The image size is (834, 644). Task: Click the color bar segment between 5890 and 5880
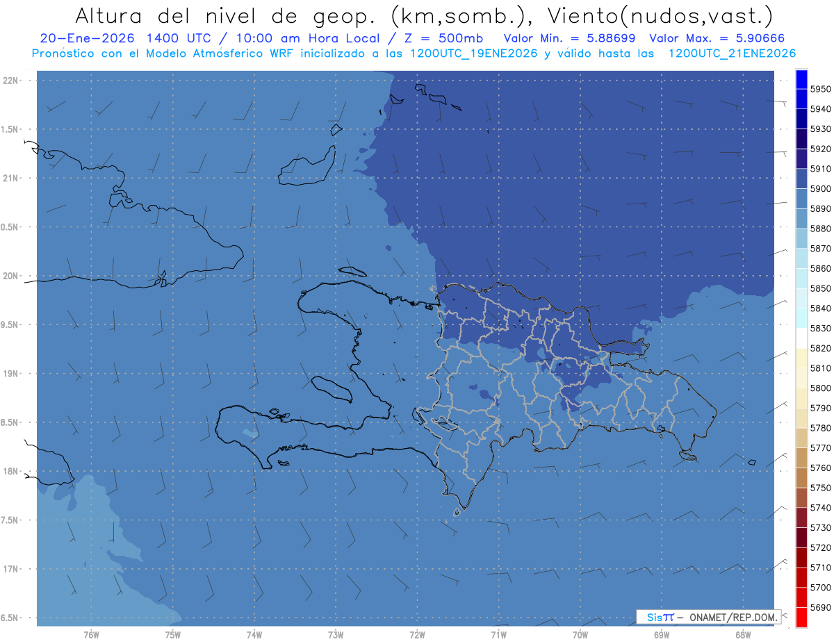click(x=801, y=218)
